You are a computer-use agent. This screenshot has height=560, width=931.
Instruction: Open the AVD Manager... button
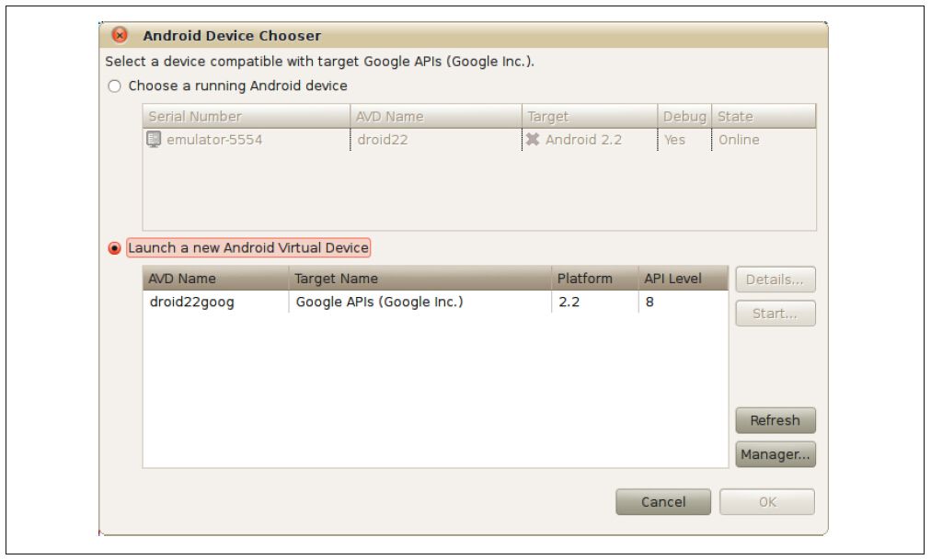coord(776,454)
